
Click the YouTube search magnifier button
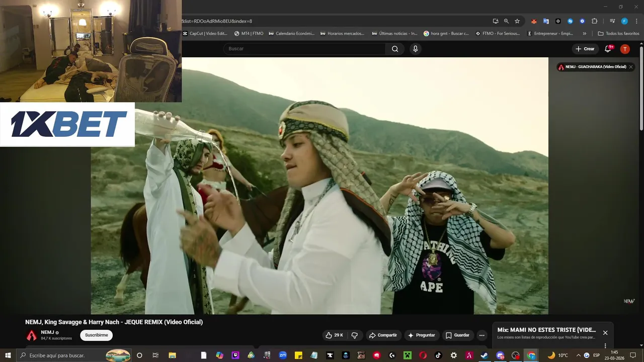[x=395, y=49]
